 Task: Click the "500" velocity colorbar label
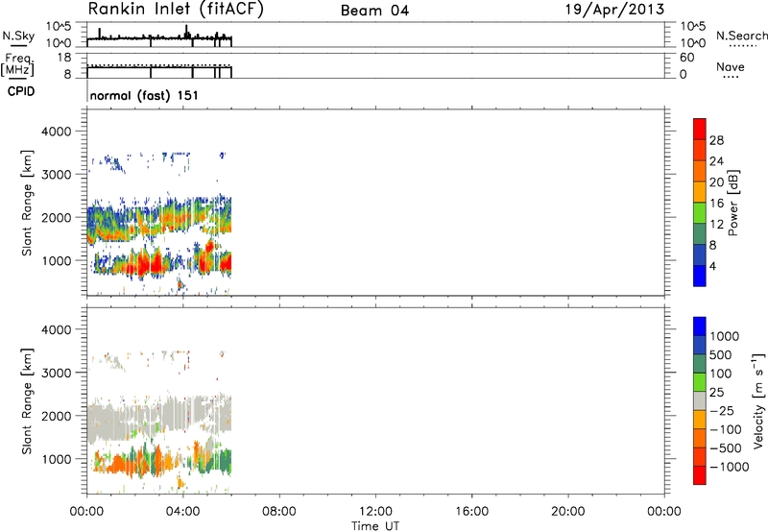pyautogui.click(x=720, y=355)
